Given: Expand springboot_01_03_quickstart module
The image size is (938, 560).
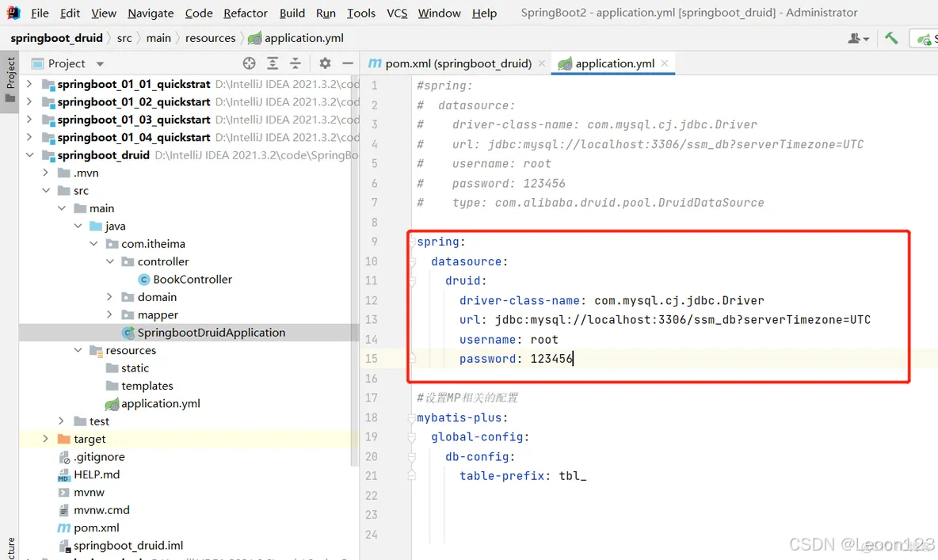Looking at the screenshot, I should tap(29, 119).
